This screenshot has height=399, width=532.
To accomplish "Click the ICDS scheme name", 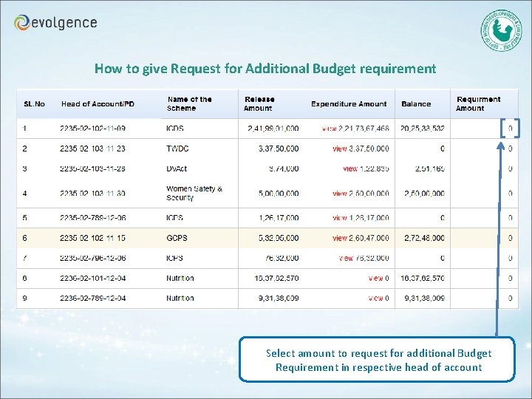I will (175, 129).
